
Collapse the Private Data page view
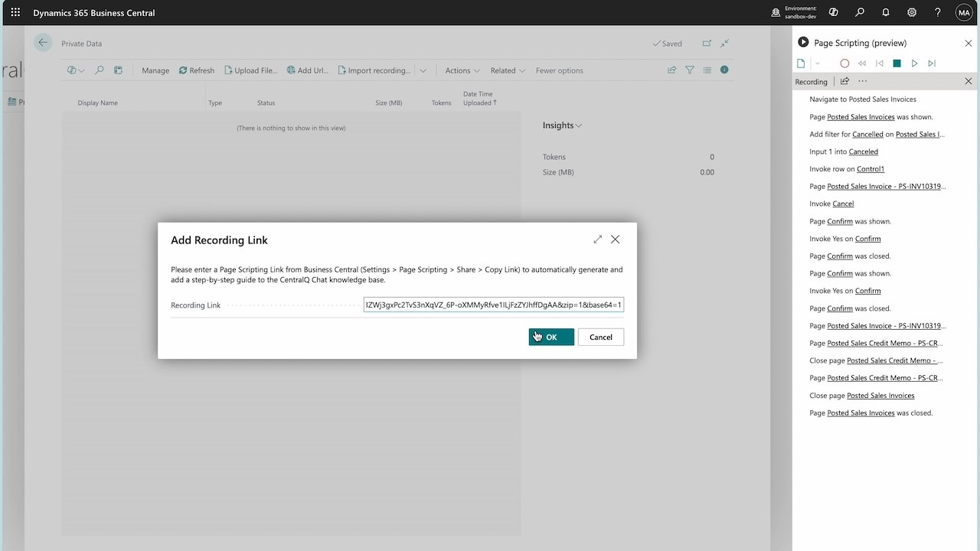[724, 44]
